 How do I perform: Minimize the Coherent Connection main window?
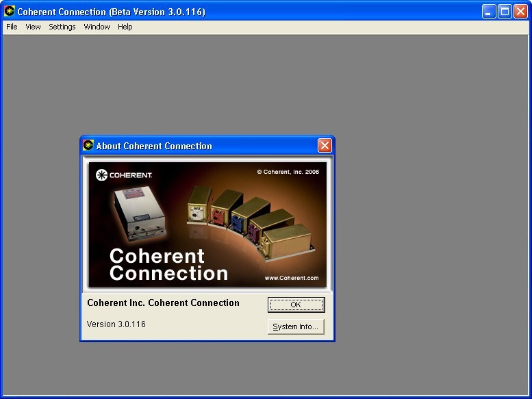pos(489,12)
